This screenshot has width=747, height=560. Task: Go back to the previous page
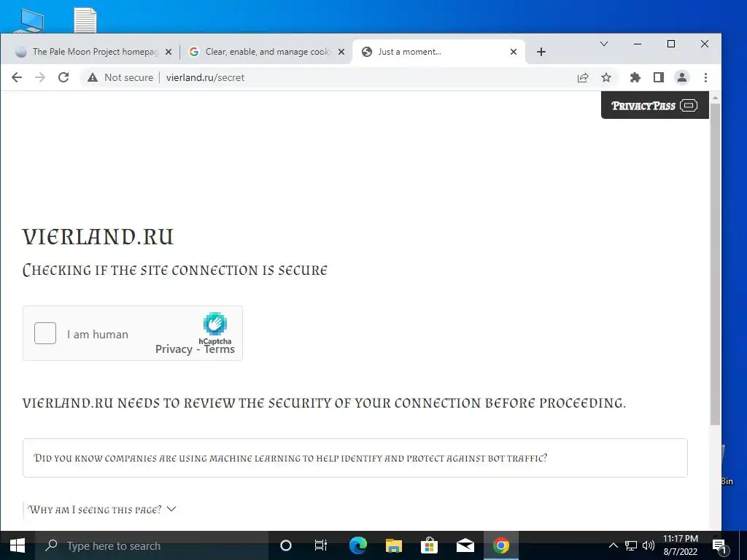pos(17,77)
